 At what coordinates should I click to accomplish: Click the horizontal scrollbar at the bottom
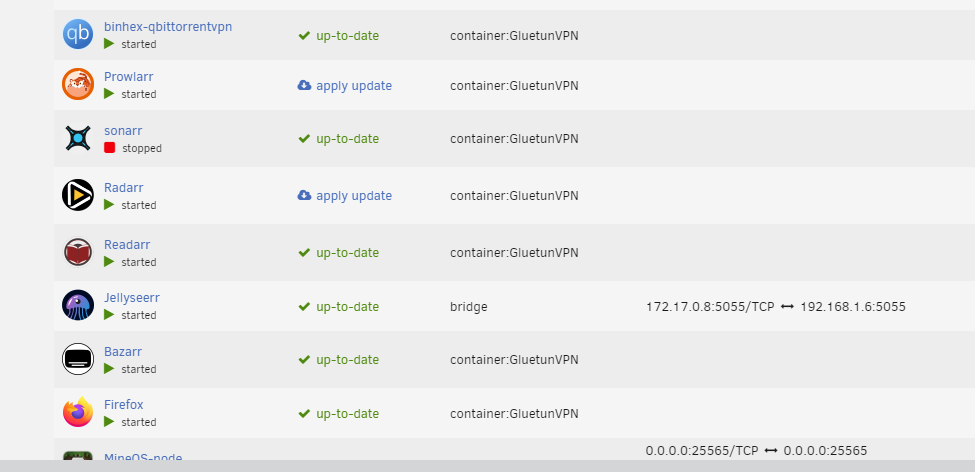click(x=488, y=466)
